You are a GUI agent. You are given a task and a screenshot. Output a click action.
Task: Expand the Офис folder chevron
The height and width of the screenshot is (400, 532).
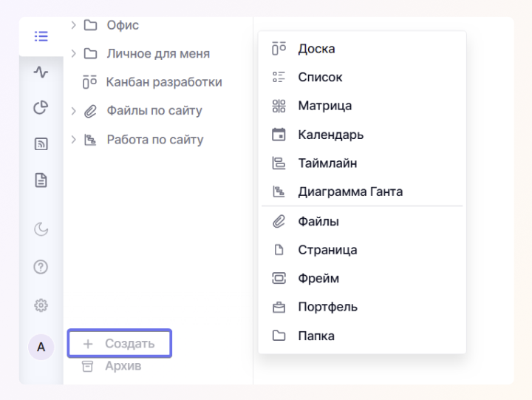(x=74, y=25)
